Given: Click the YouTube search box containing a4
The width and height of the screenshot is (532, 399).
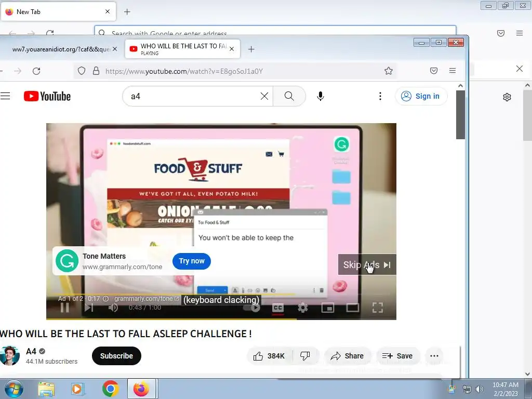Looking at the screenshot, I should click(x=193, y=96).
